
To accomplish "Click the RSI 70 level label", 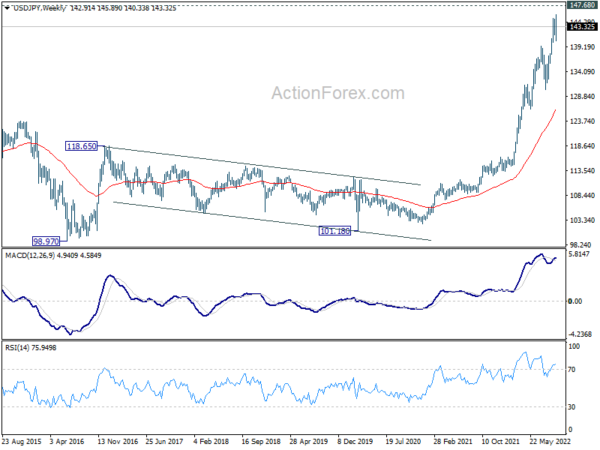I will coord(572,370).
